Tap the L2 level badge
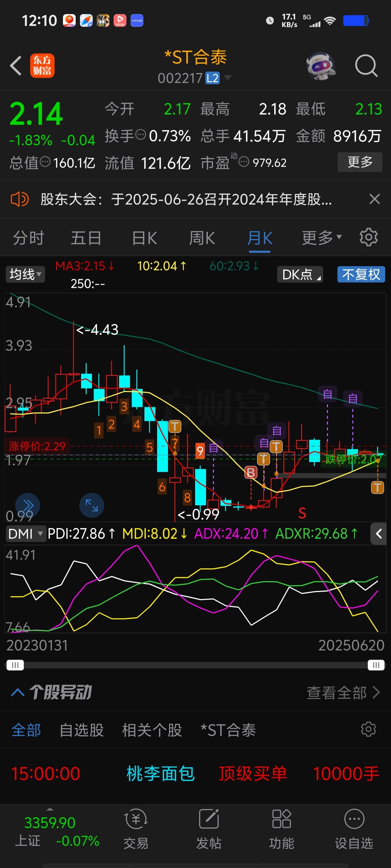The image size is (391, 868). tap(213, 78)
